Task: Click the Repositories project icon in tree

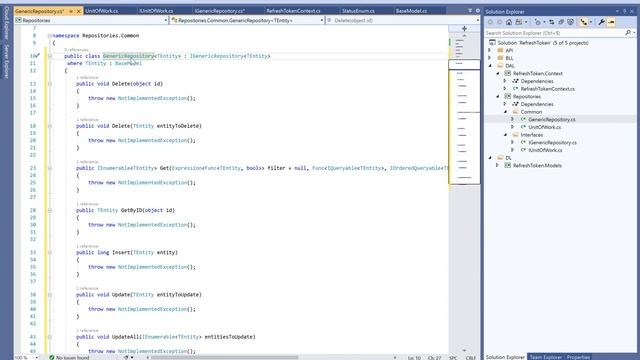Action: tap(507, 96)
